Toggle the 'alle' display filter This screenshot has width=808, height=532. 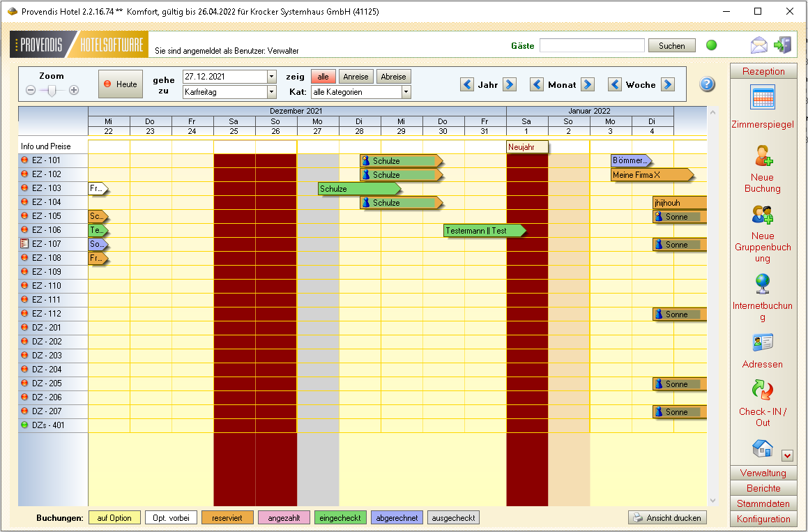pos(323,77)
